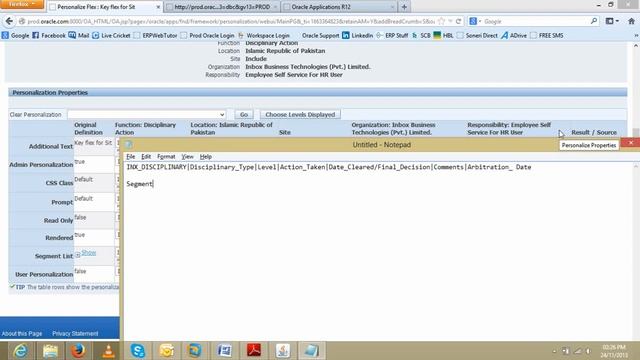640x360 pixels.
Task: Open Notepad View menu
Action: (x=187, y=157)
